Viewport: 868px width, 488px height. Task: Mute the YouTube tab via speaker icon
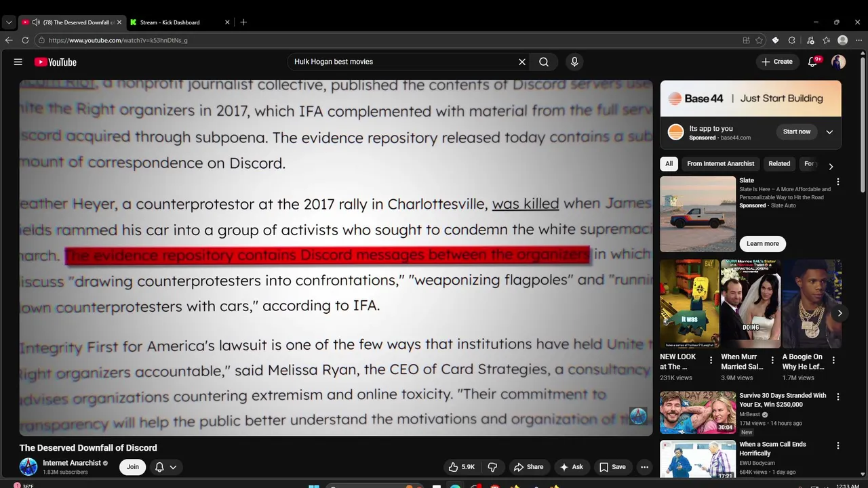point(36,22)
